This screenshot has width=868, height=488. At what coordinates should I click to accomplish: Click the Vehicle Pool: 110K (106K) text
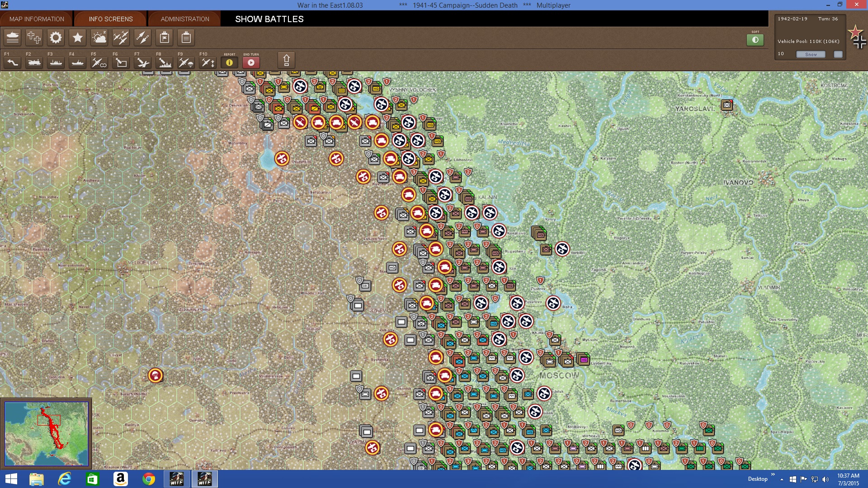click(x=808, y=41)
